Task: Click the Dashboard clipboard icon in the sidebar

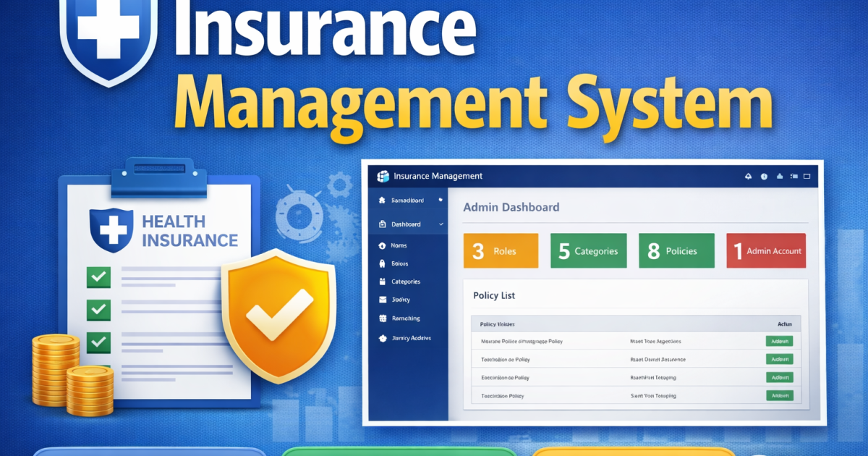Action: tap(383, 224)
